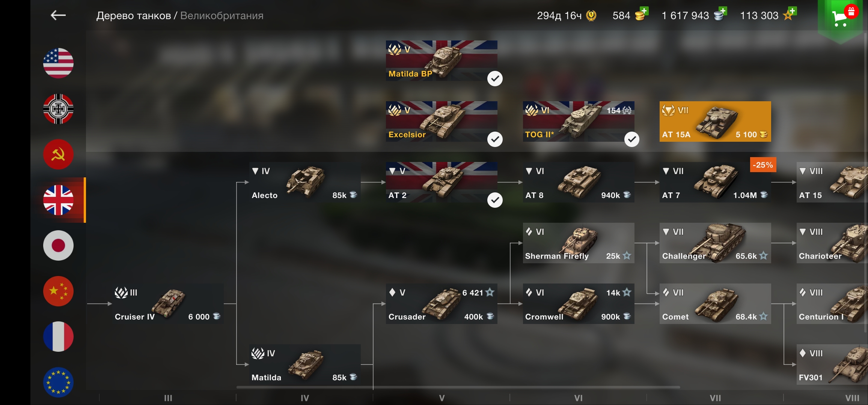The height and width of the screenshot is (405, 868).
Task: Open the Cromwell tank card
Action: [579, 304]
